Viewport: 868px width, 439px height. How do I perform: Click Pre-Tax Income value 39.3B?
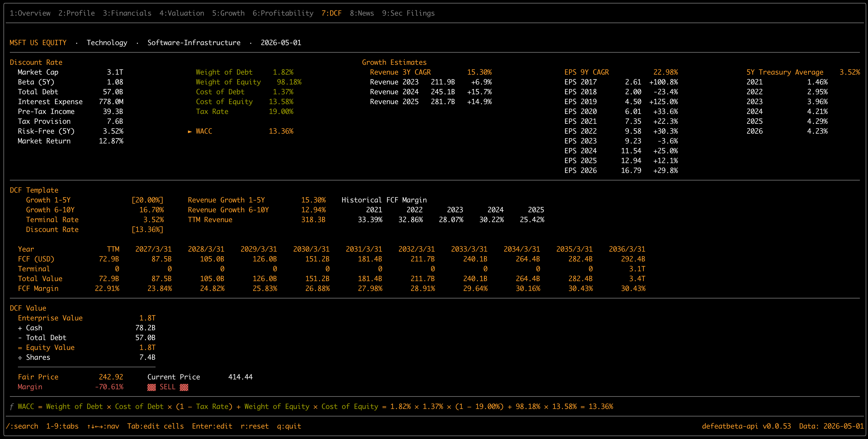pos(113,112)
